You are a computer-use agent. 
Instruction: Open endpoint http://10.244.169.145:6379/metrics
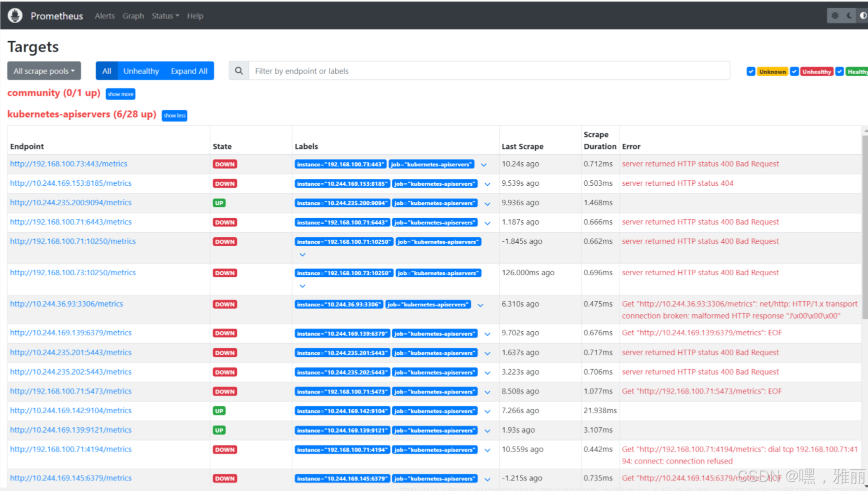click(x=71, y=479)
